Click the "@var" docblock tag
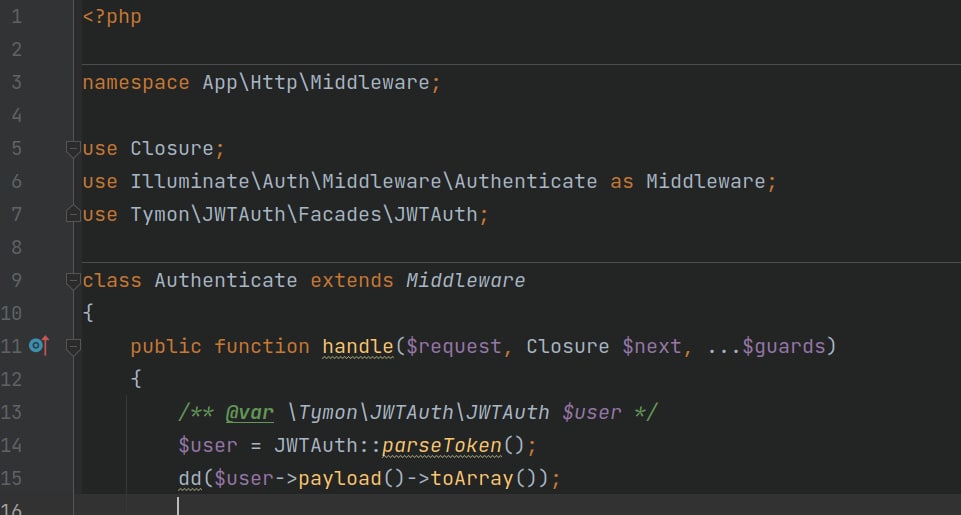The height and width of the screenshot is (515, 961). (250, 413)
